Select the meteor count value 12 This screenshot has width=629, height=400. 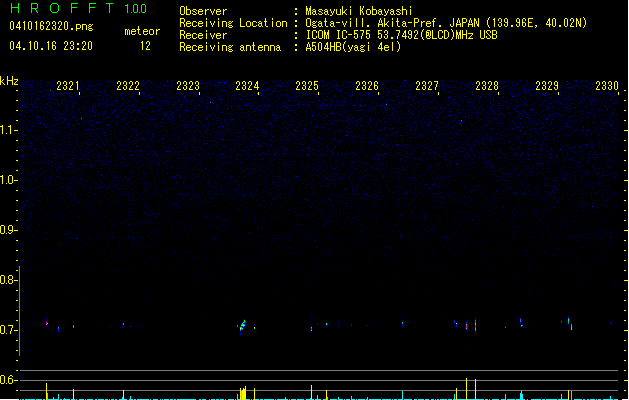145,46
